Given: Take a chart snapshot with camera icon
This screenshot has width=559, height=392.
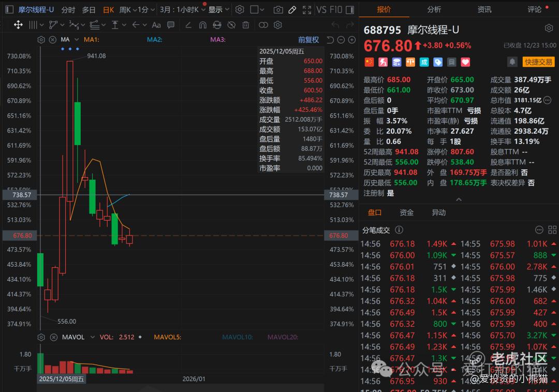Looking at the screenshot, I should [278, 10].
